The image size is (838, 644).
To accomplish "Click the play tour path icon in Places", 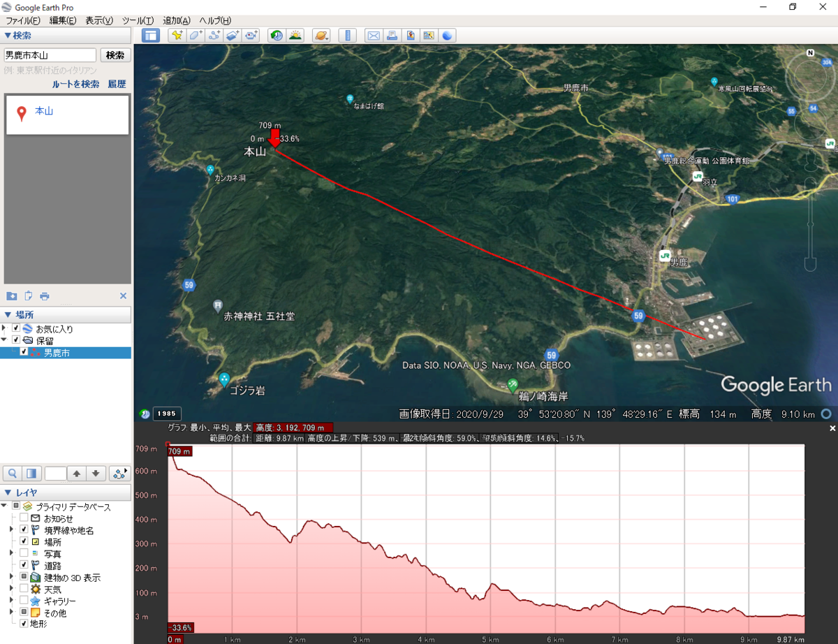I will (x=119, y=474).
